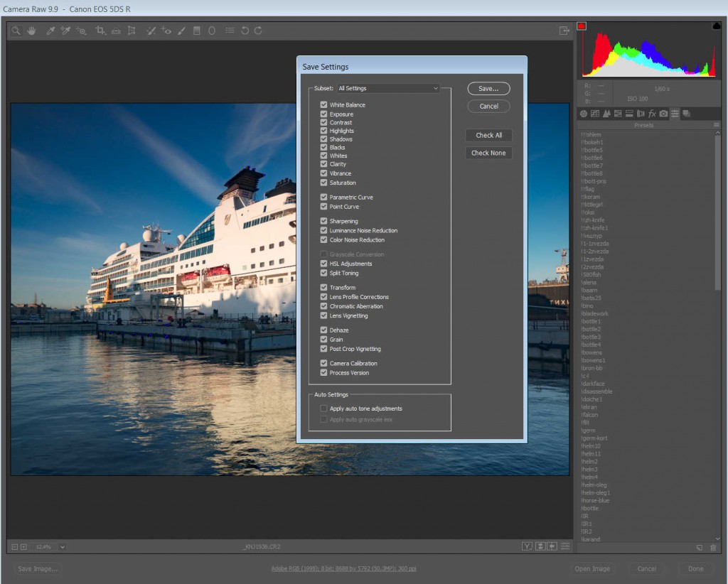This screenshot has width=728, height=584.
Task: Click the Save... button in the dialog
Action: (x=488, y=89)
